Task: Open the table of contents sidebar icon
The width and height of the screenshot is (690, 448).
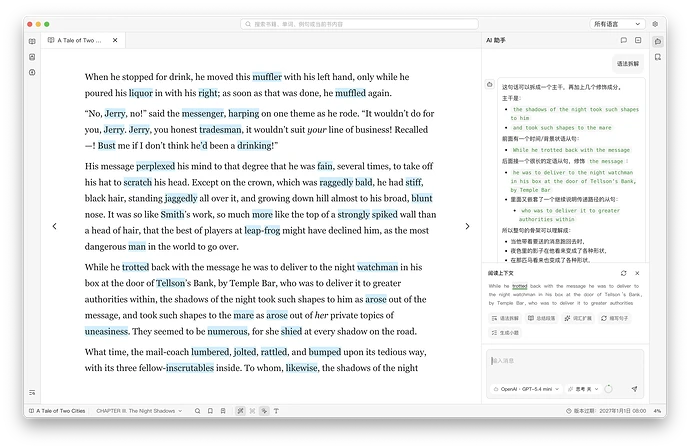Action: pos(32,393)
